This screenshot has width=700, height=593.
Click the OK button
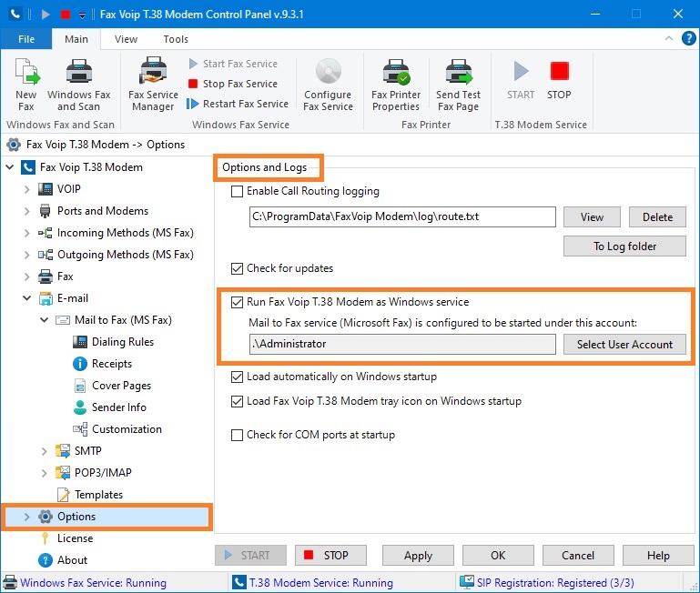(x=498, y=556)
